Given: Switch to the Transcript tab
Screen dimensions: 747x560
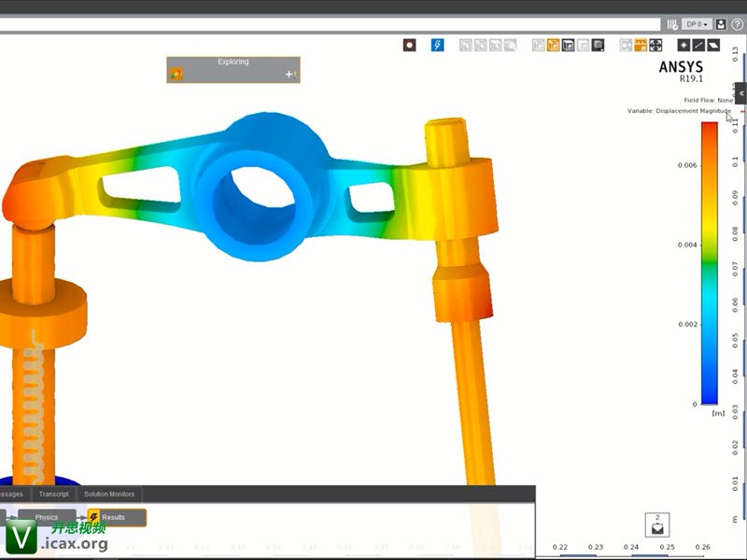Looking at the screenshot, I should [54, 494].
